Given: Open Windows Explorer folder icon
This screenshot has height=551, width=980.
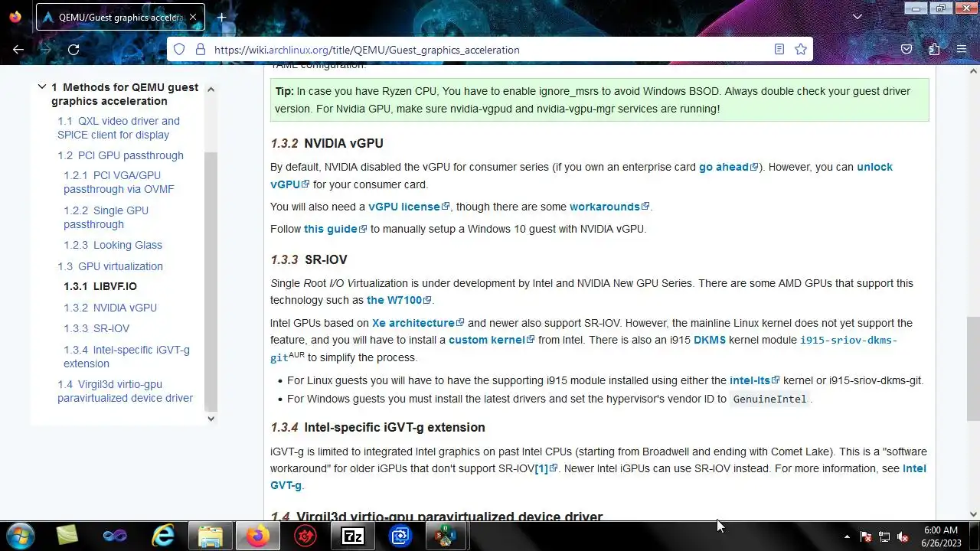Looking at the screenshot, I should (210, 536).
